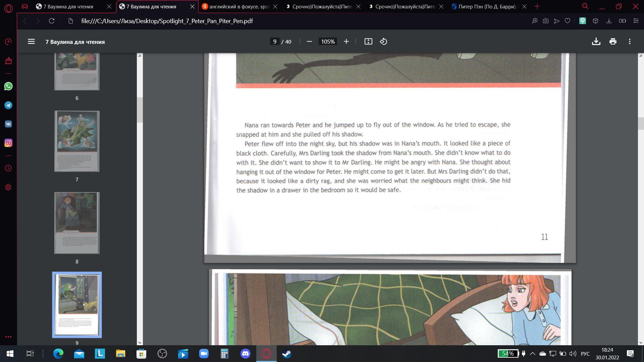Show hidden system tray icons

(532, 354)
